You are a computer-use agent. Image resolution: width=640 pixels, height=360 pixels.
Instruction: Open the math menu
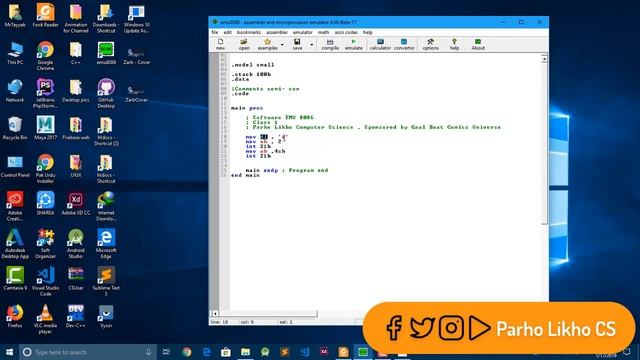pyautogui.click(x=323, y=32)
